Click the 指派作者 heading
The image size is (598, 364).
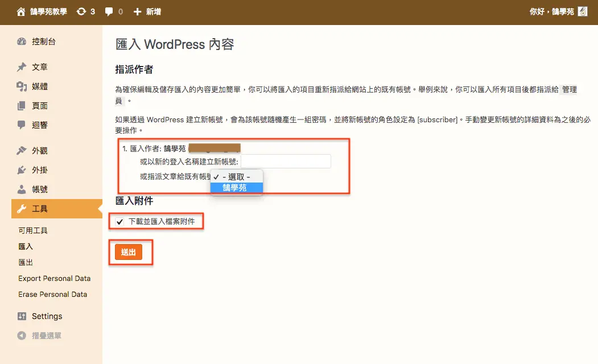(134, 69)
